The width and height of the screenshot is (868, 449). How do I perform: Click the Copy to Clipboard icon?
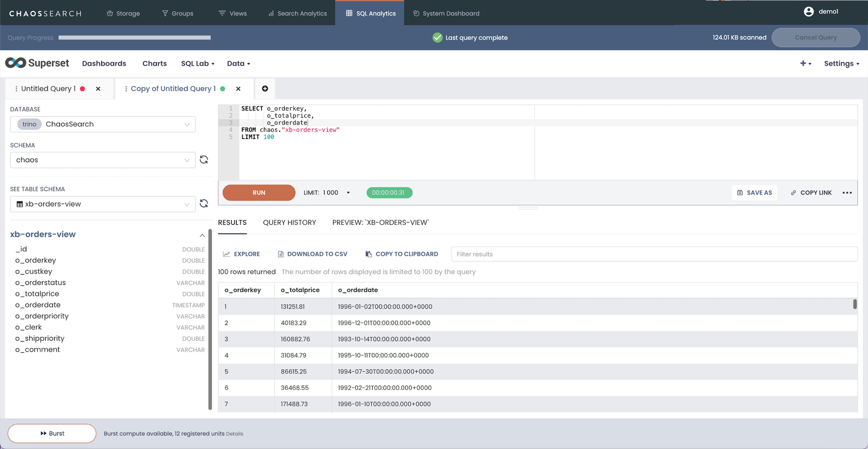pyautogui.click(x=369, y=254)
